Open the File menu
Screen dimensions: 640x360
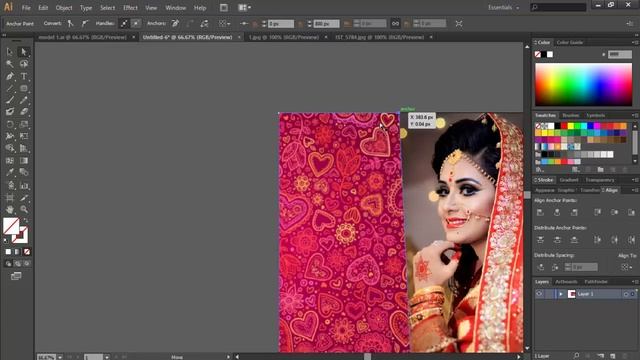pyautogui.click(x=26, y=8)
